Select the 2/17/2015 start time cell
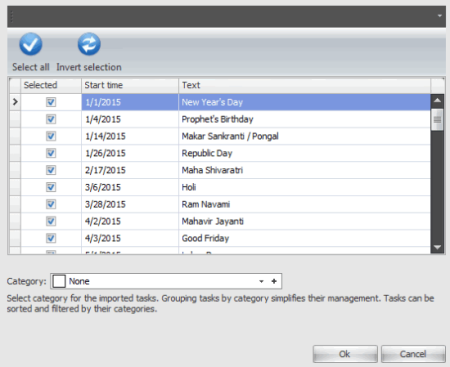The height and width of the screenshot is (367, 450). (x=130, y=170)
